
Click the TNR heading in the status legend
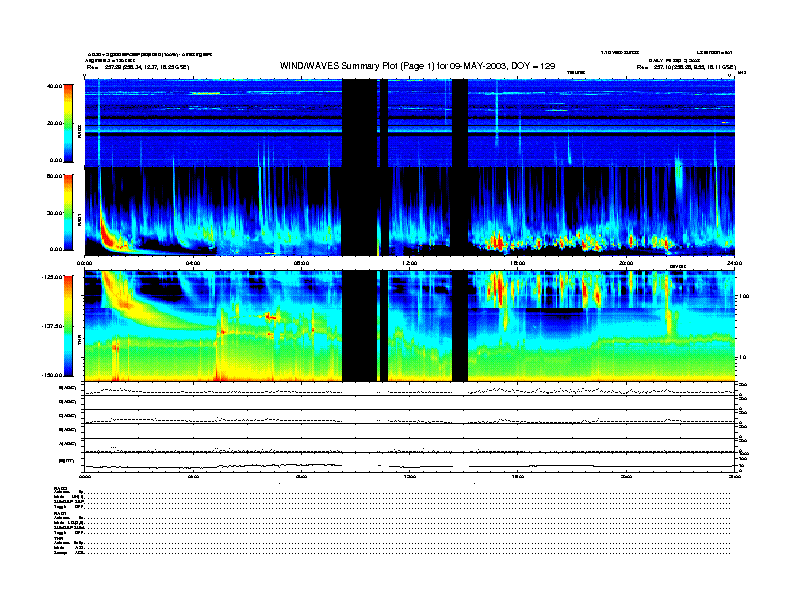tap(57, 538)
